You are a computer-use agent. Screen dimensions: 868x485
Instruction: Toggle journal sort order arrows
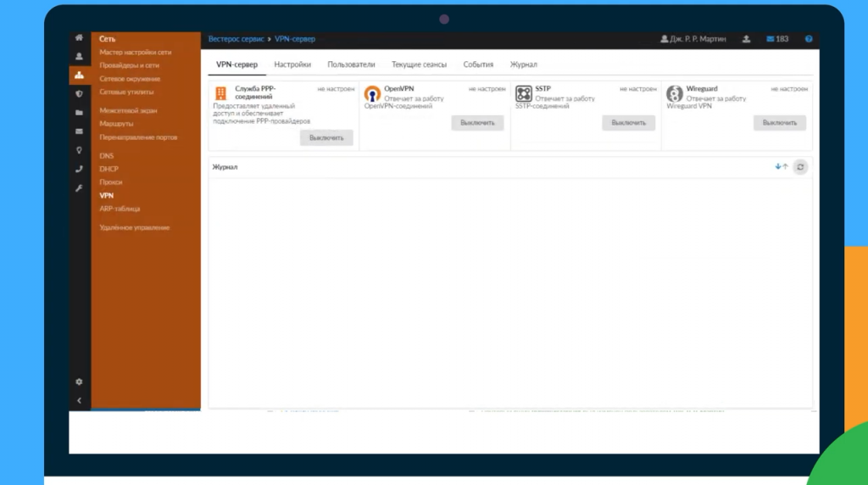click(781, 167)
